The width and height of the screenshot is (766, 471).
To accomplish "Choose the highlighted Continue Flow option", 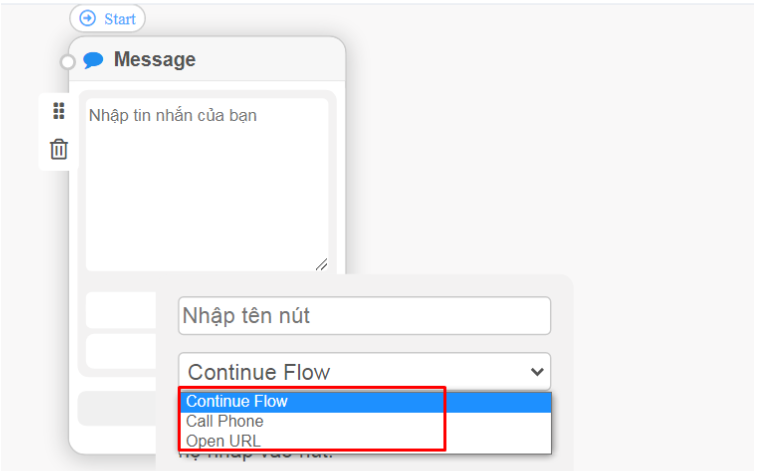I will [x=365, y=402].
